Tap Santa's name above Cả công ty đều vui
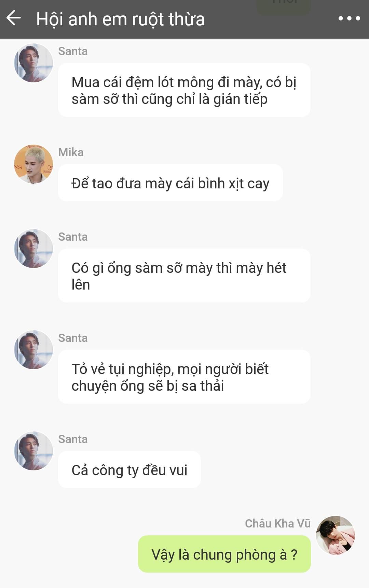Image resolution: width=369 pixels, height=588 pixels. click(73, 439)
